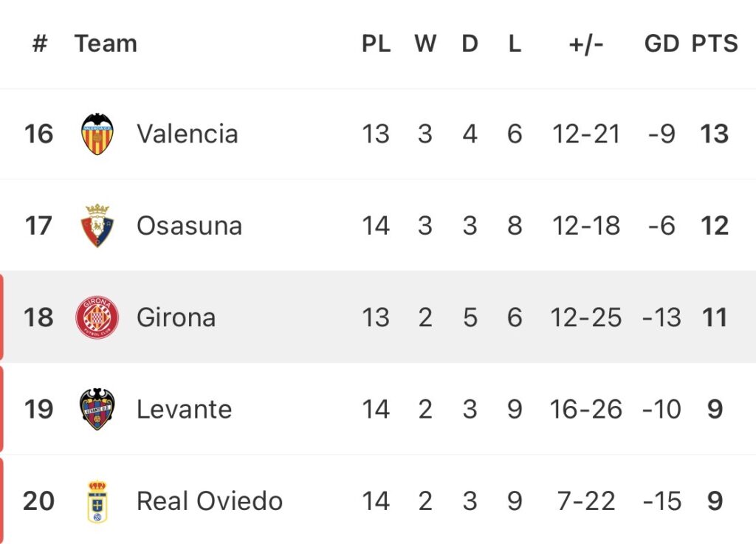Select the Girona team name
Screen dimensions: 756x544
[176, 317]
